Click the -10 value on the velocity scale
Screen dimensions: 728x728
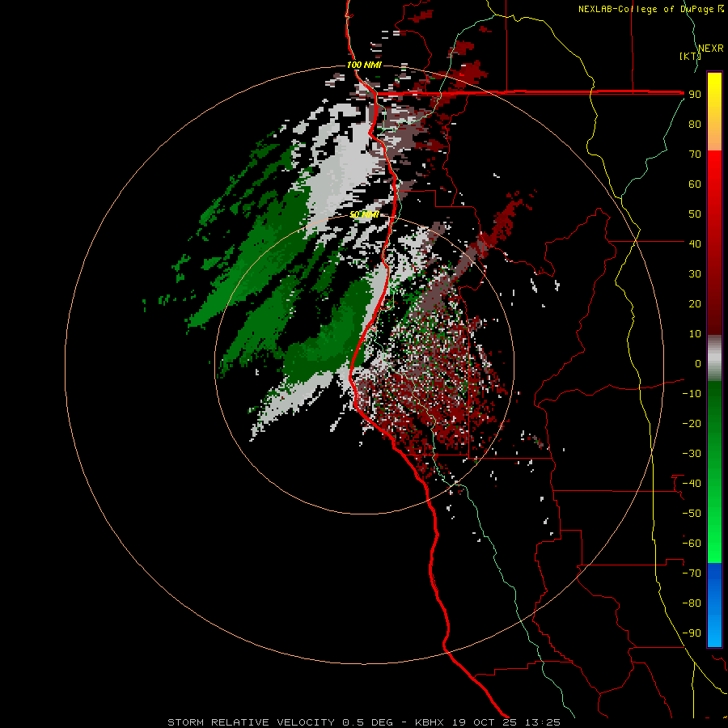pyautogui.click(x=692, y=394)
